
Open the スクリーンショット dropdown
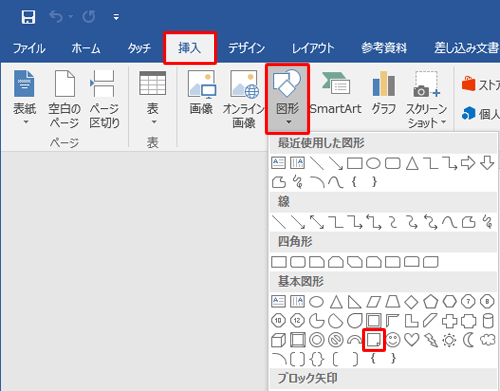point(426,99)
